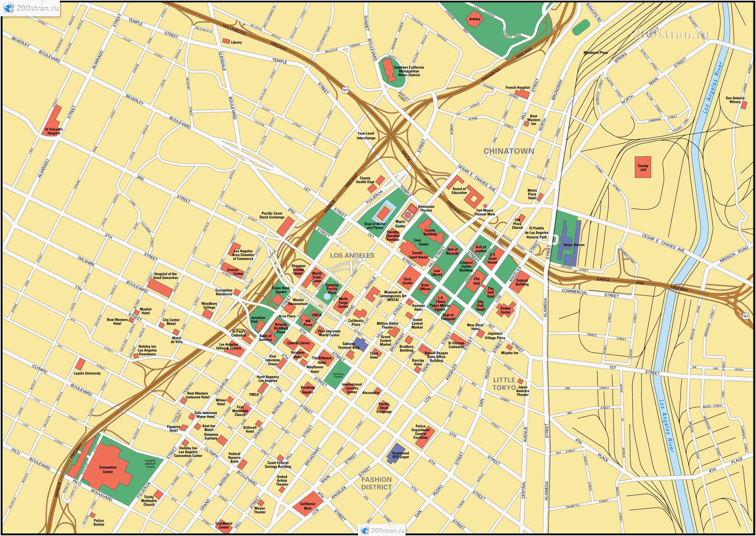Click the Pershing Square green park
The image size is (756, 536).
click(x=338, y=375)
